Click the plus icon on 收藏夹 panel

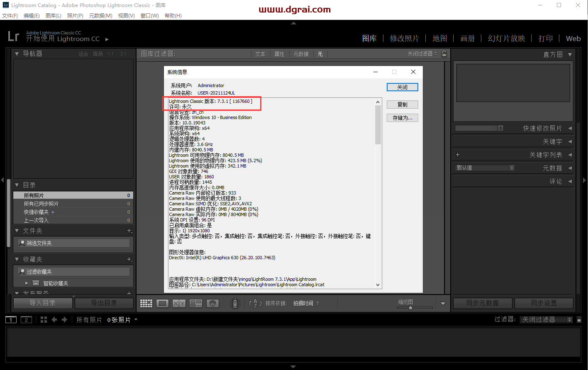[129, 260]
